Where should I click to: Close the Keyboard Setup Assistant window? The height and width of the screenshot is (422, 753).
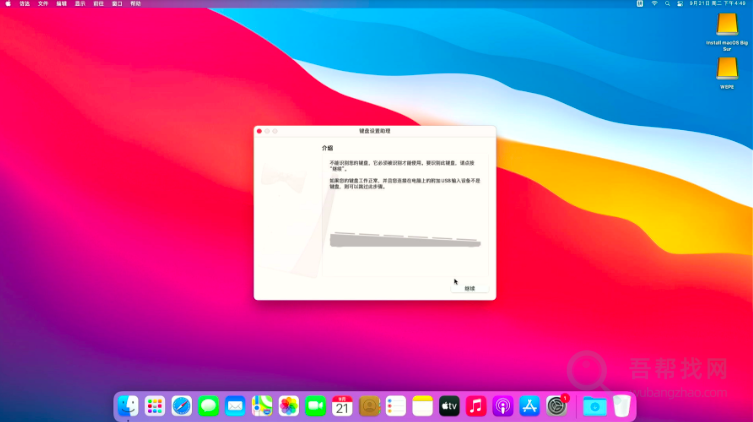(x=259, y=131)
